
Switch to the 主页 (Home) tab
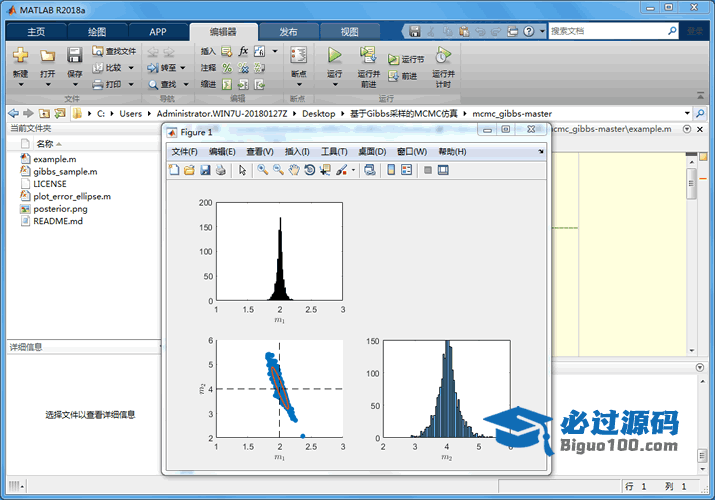click(x=36, y=32)
